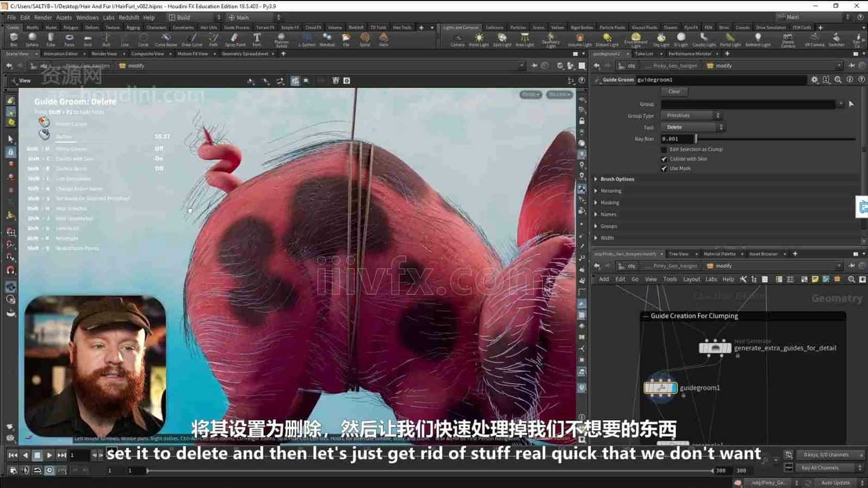Viewport: 868px width, 488px height.
Task: Select the Box shelf tool
Action: click(14, 40)
